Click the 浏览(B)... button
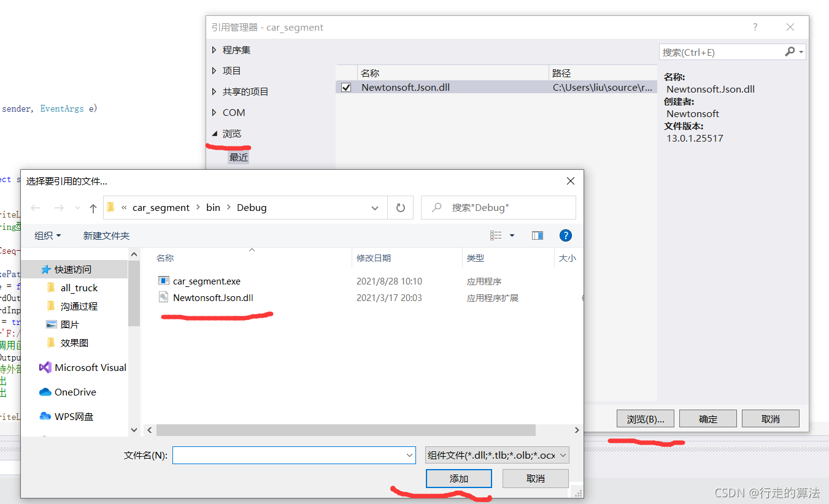The image size is (829, 504). pyautogui.click(x=645, y=418)
